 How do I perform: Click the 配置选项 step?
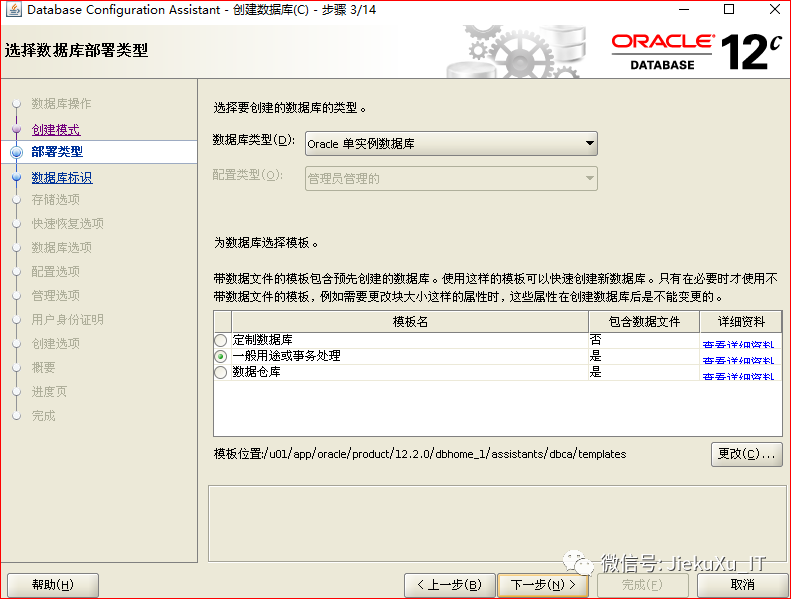point(55,271)
